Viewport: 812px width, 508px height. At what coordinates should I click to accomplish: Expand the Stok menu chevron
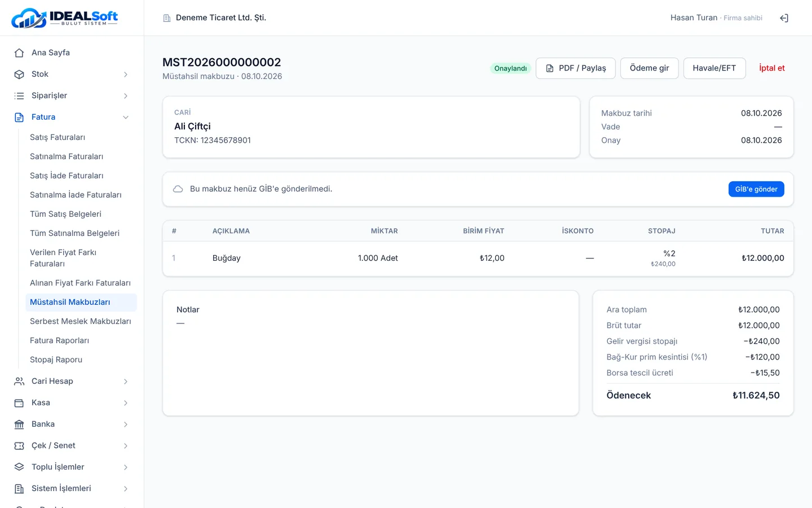[126, 74]
